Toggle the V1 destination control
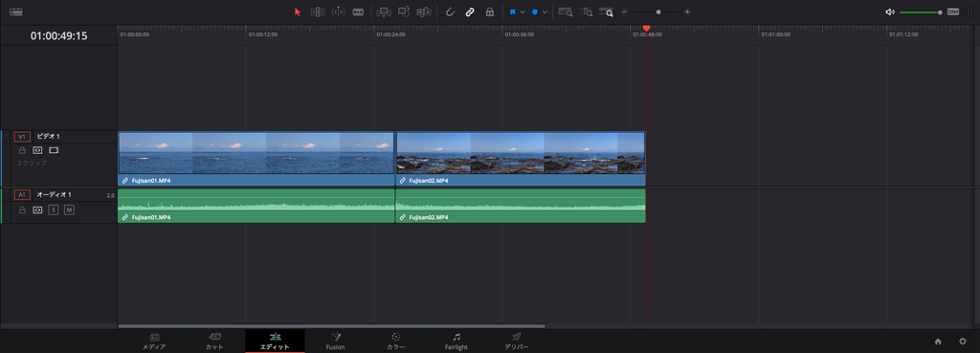Screen dimensions: 980x353 (23, 136)
